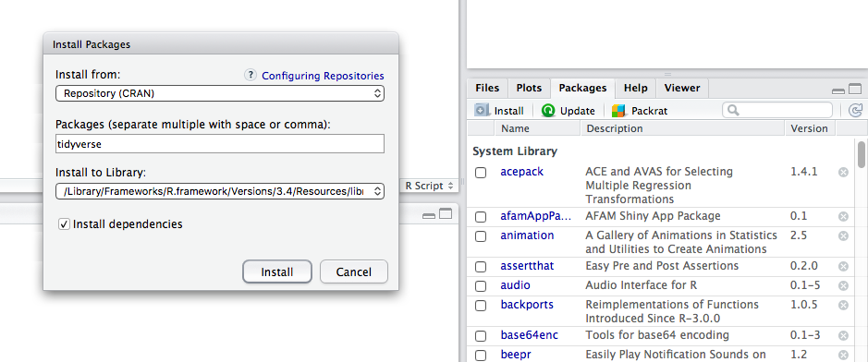This screenshot has height=362, width=868.
Task: Open the base64enc package link
Action: point(530,335)
